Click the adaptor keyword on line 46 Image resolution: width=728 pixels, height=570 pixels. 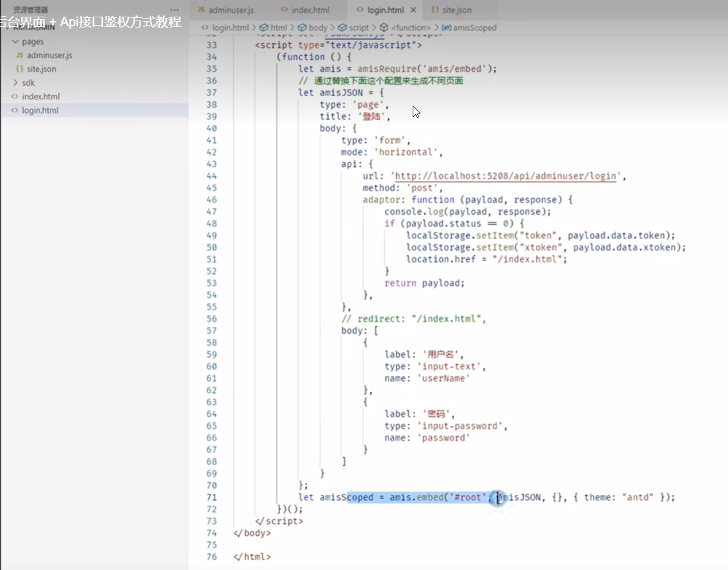coord(381,200)
